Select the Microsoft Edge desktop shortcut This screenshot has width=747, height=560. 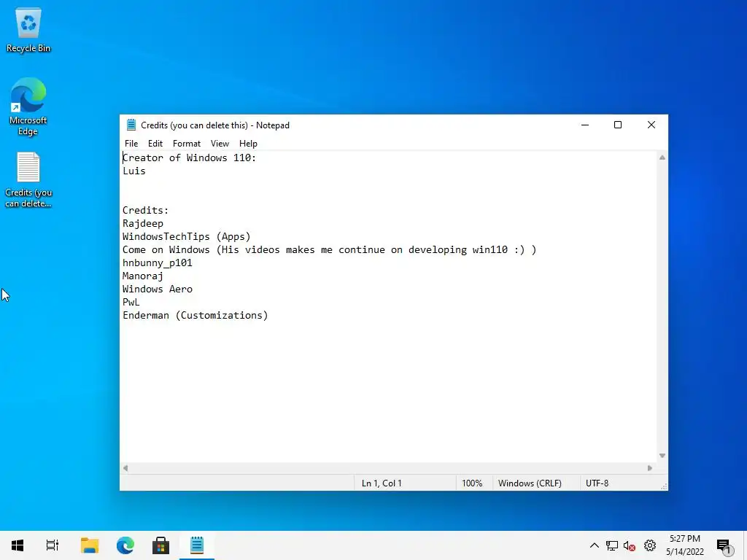click(x=28, y=106)
